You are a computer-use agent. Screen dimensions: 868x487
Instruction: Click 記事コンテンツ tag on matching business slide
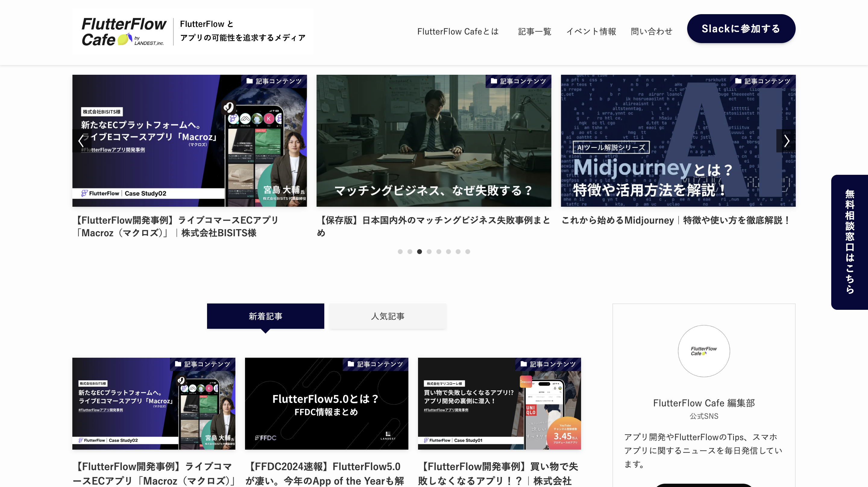(x=518, y=81)
